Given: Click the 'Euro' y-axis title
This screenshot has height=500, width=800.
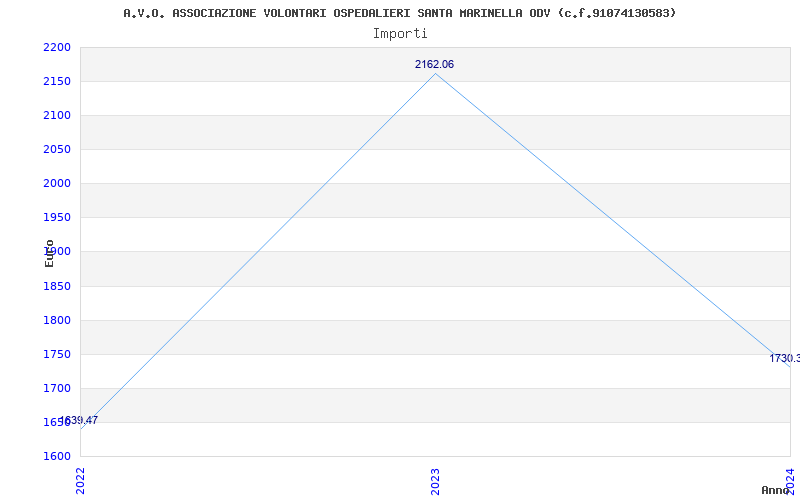Looking at the screenshot, I should [x=49, y=253].
